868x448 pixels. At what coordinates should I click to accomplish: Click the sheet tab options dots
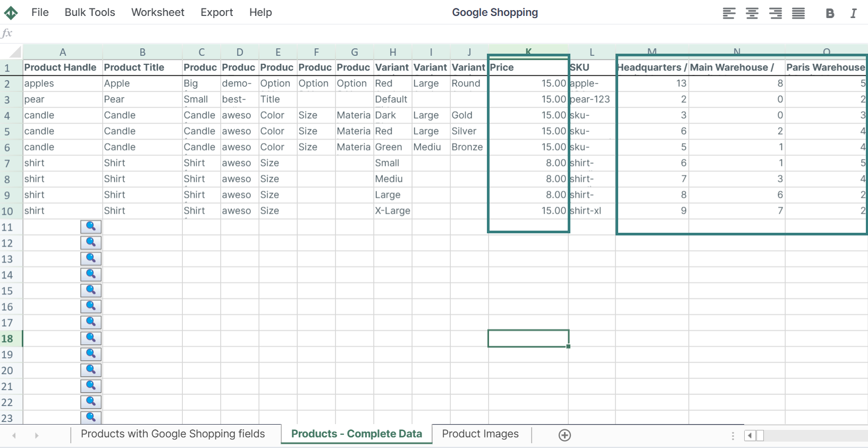tap(733, 436)
